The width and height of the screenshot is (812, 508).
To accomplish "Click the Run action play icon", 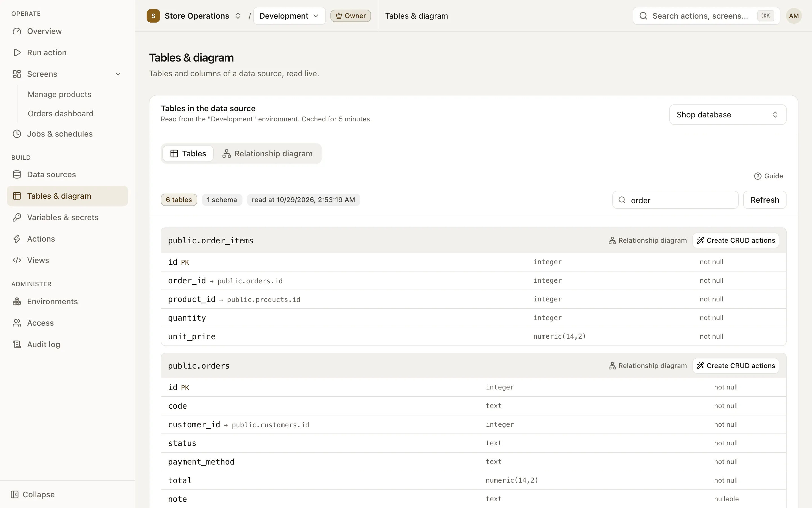I will (17, 53).
